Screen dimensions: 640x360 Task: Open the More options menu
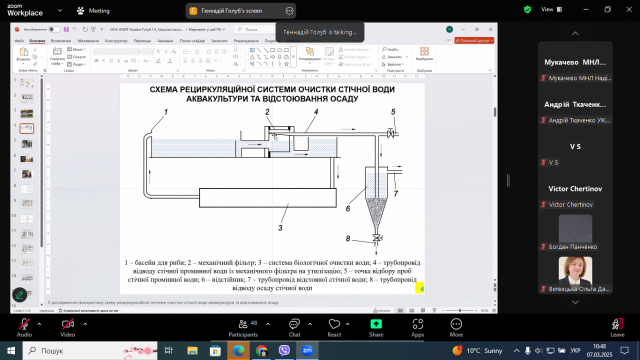456,327
